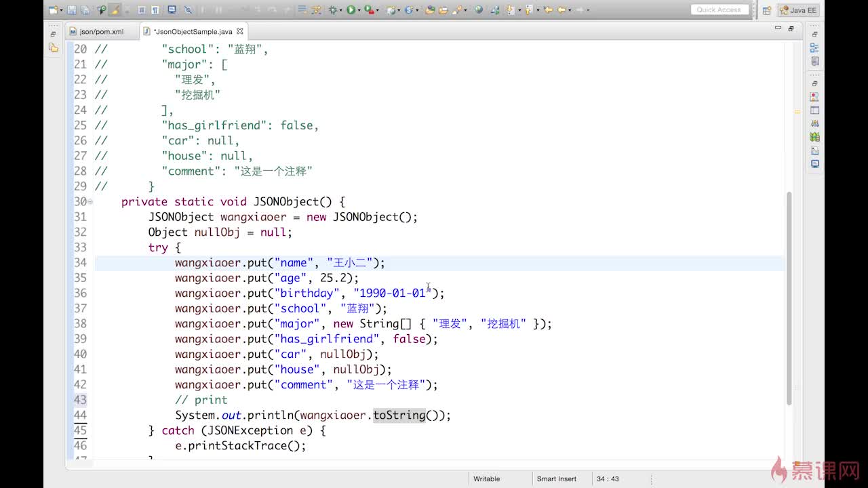Viewport: 868px width, 488px height.
Task: Click the yellow overview ruler marker
Action: (x=797, y=111)
